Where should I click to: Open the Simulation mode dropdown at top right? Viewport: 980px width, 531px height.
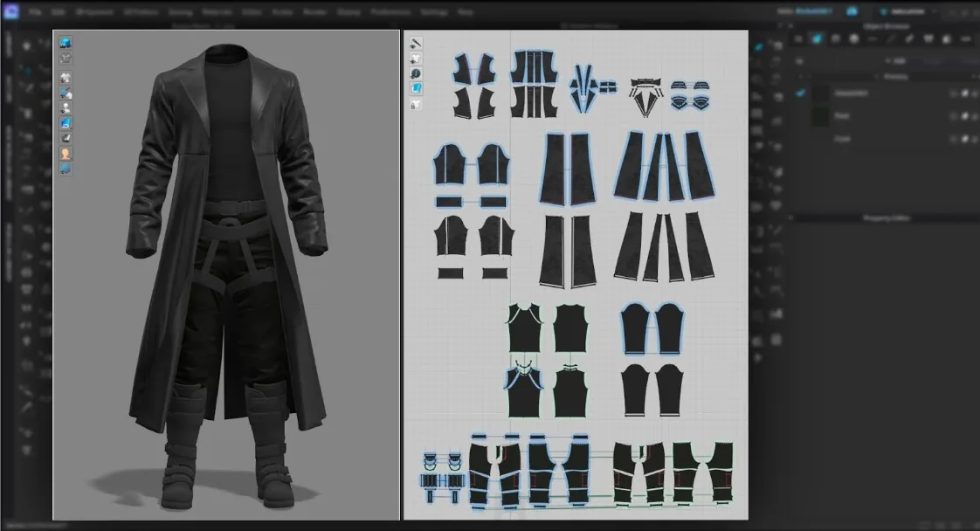pyautogui.click(x=908, y=12)
